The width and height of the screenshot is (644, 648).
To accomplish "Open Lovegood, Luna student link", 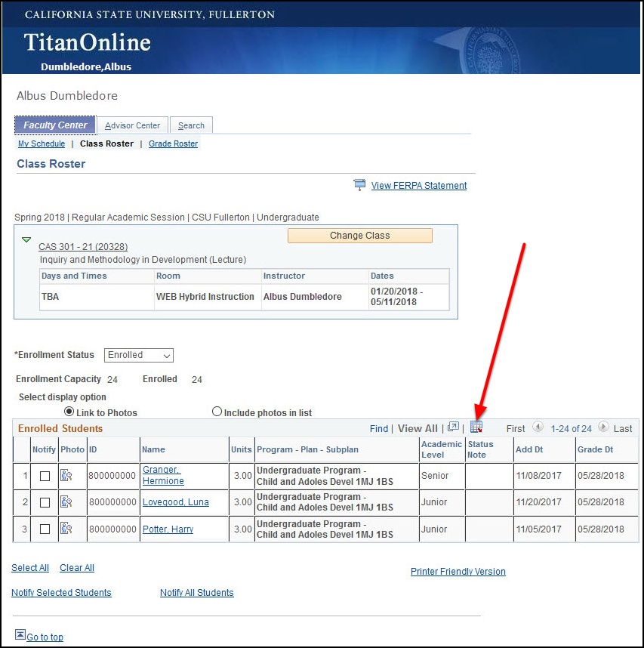I will (x=176, y=502).
